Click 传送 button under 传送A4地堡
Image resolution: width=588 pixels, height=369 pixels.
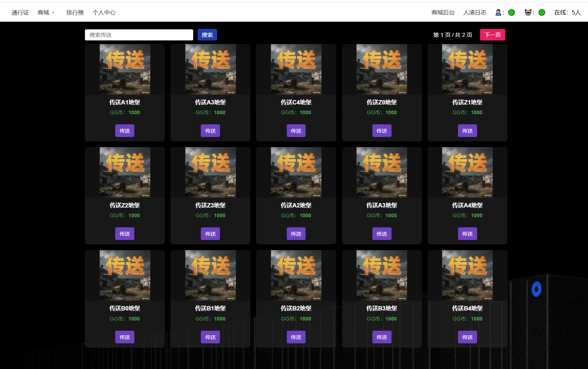pyautogui.click(x=467, y=234)
